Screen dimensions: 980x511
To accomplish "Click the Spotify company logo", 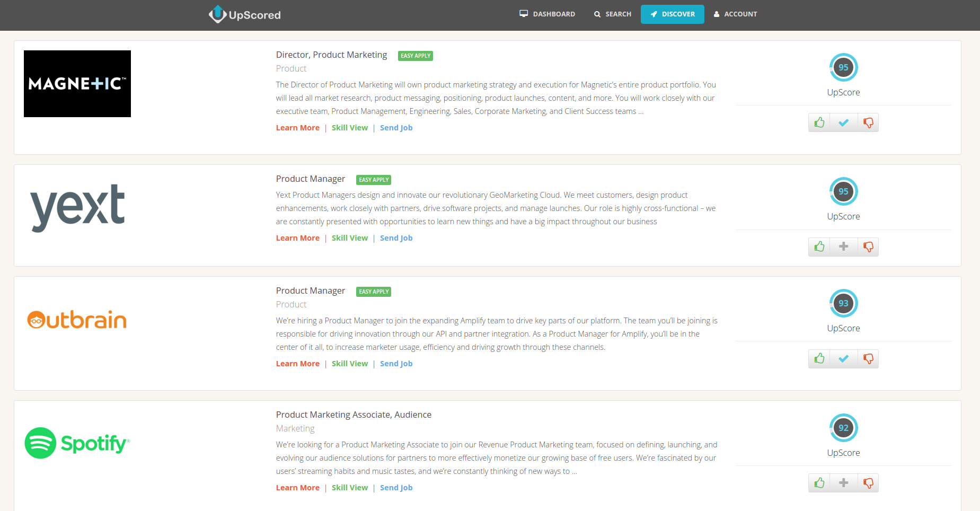I will point(77,443).
